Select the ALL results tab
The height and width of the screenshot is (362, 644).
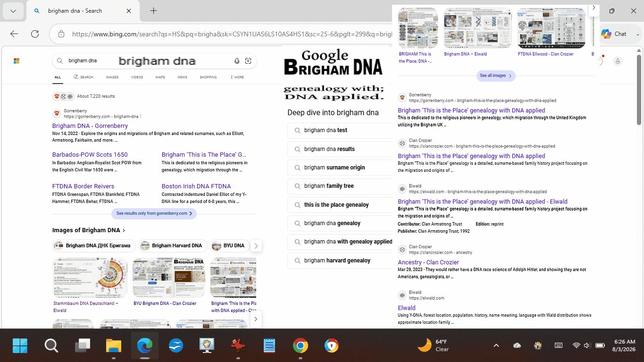58,77
